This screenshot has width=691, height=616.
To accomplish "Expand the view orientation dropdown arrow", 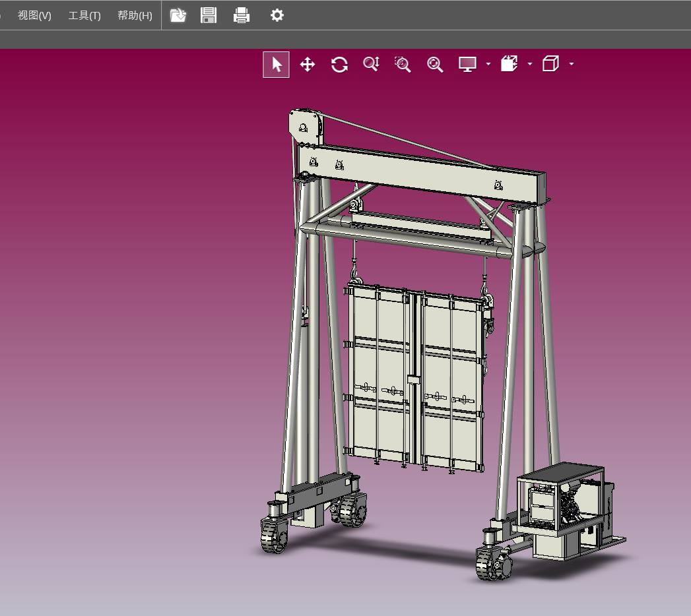I will 572,64.
